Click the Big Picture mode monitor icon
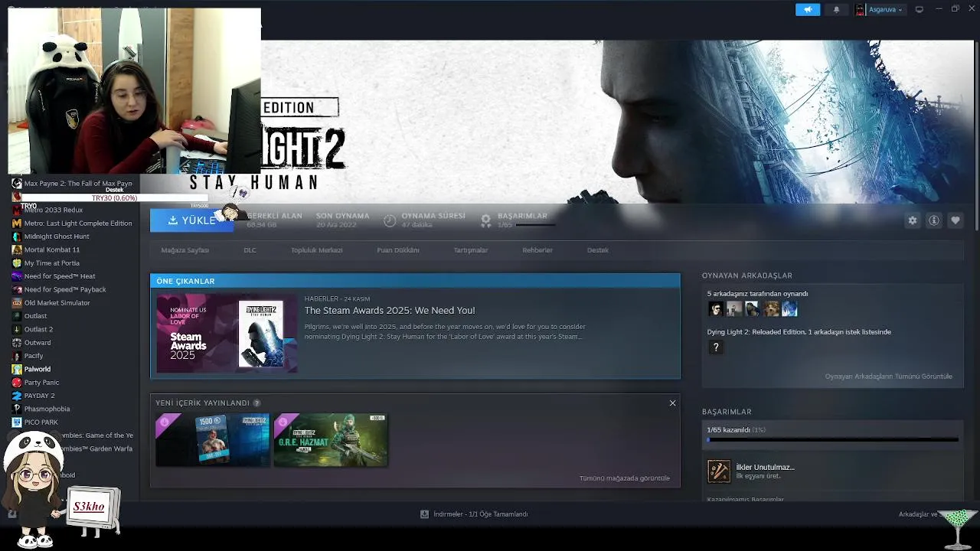Screen dimensions: 980x551 coord(920,9)
